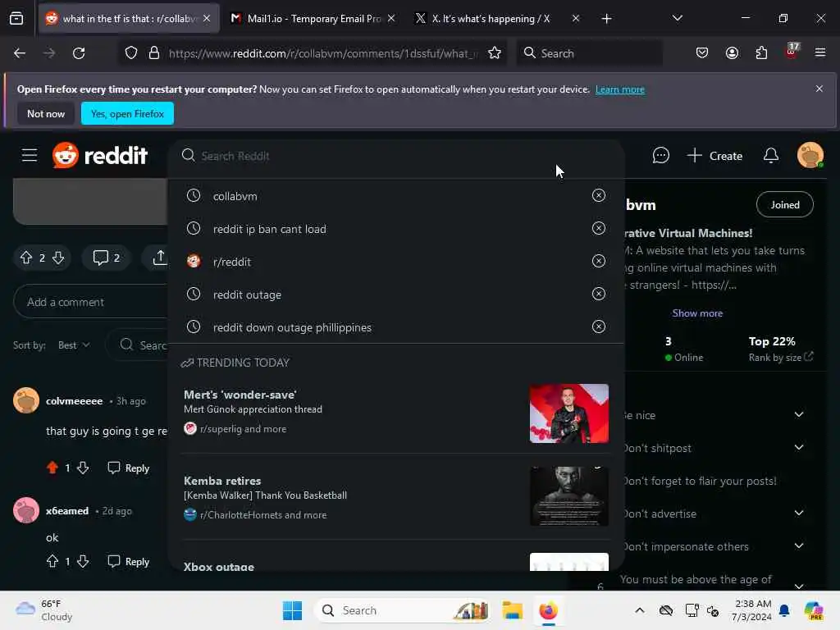
Task: Remove 'reddit ip ban cant load' recent search
Action: [x=598, y=228]
